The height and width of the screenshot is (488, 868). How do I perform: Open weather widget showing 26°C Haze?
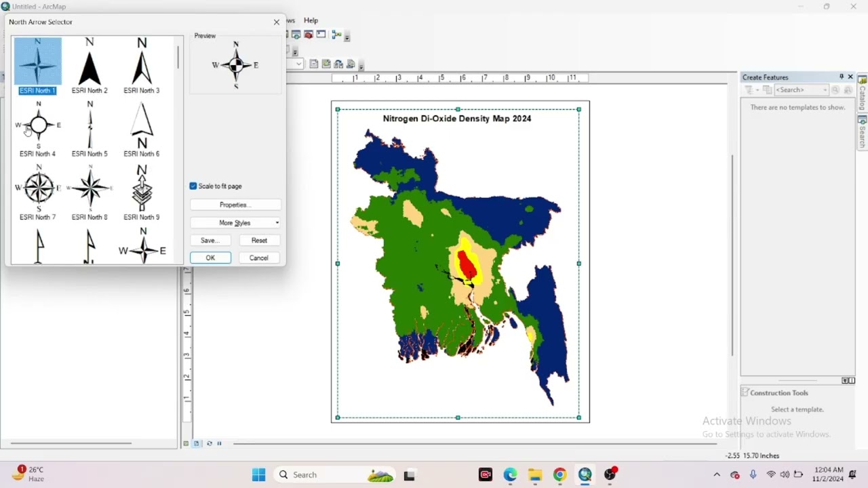[x=29, y=474]
